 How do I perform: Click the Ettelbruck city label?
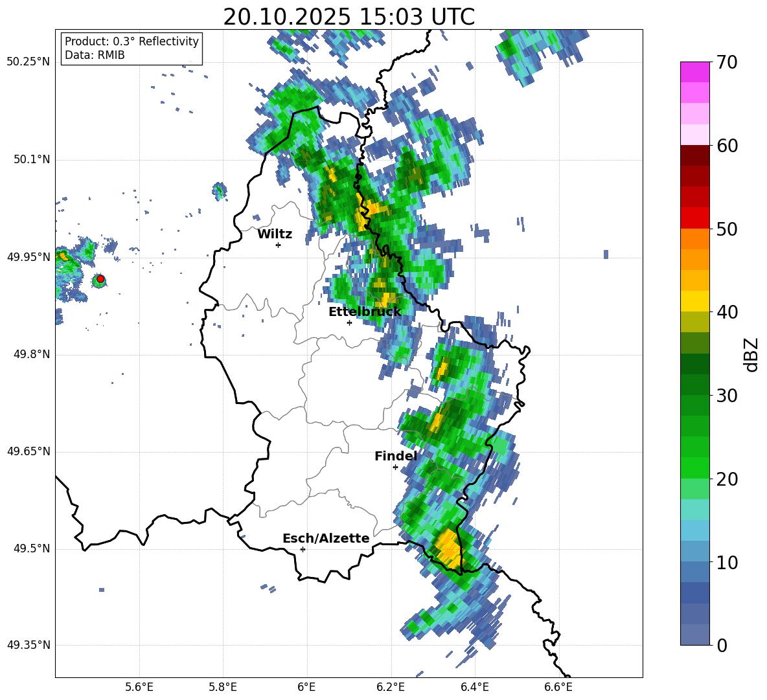tap(365, 312)
